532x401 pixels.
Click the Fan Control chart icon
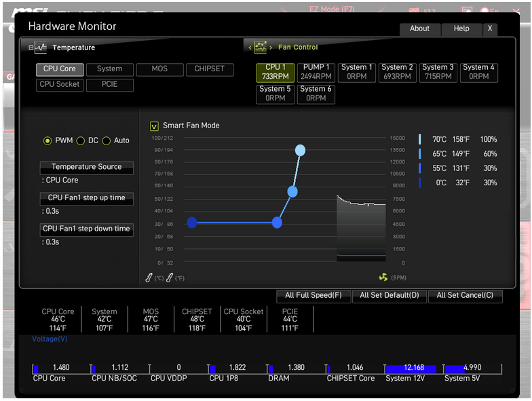tap(261, 47)
